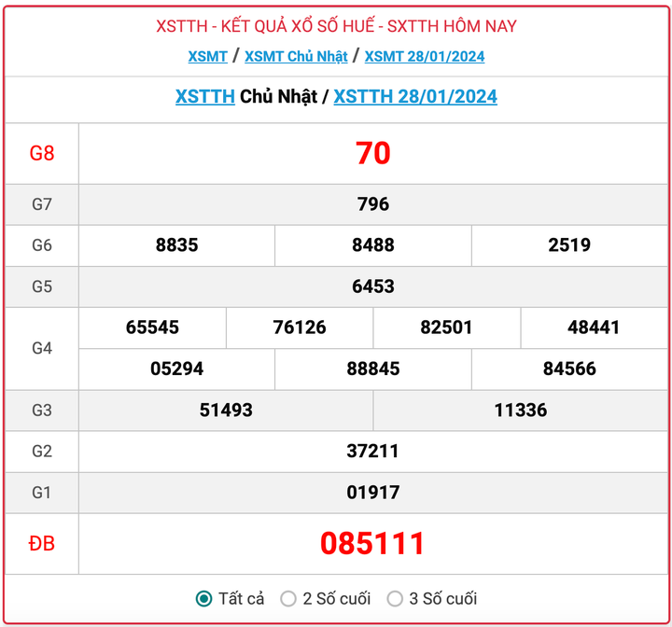Click the special prize number 085111
The image size is (672, 627).
point(372,543)
